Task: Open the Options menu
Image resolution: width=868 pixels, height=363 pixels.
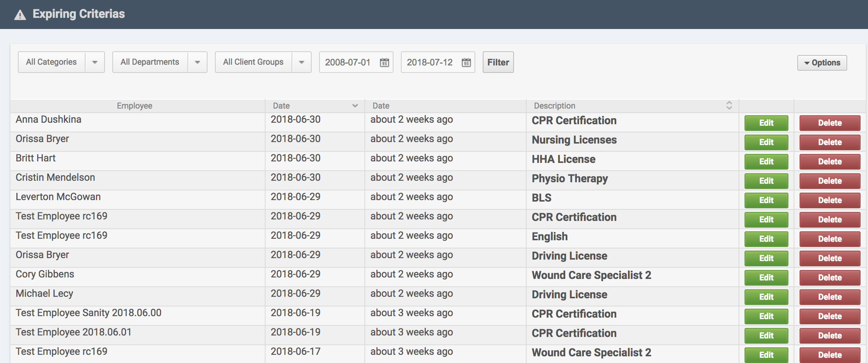Action: pyautogui.click(x=822, y=63)
